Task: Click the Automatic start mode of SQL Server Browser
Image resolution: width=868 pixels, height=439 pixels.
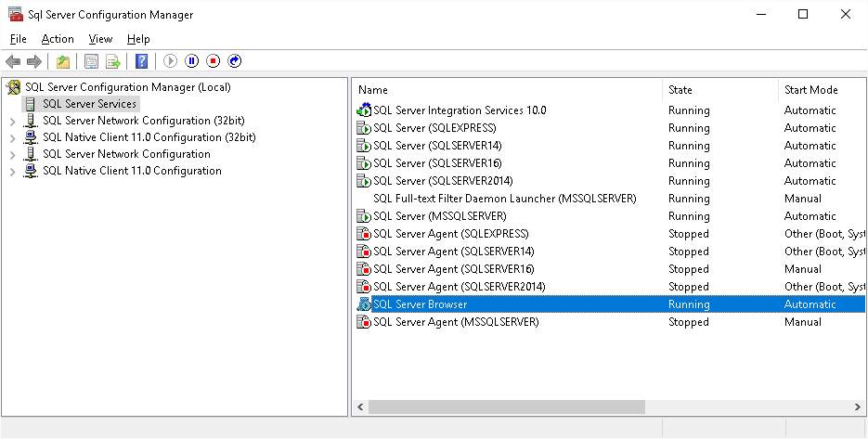Action: [810, 304]
